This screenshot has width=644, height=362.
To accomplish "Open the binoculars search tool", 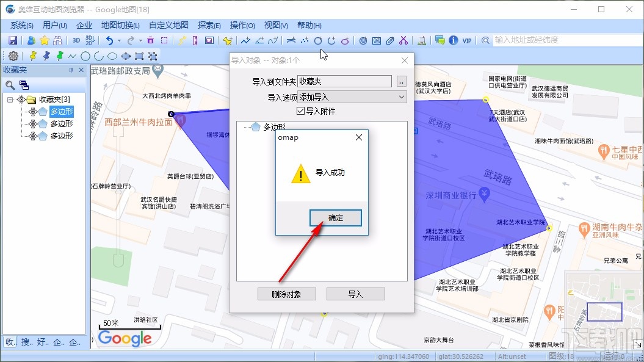I will click(57, 40).
